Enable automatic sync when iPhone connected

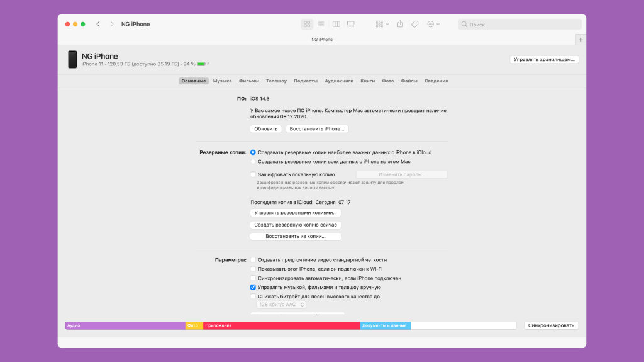click(253, 278)
